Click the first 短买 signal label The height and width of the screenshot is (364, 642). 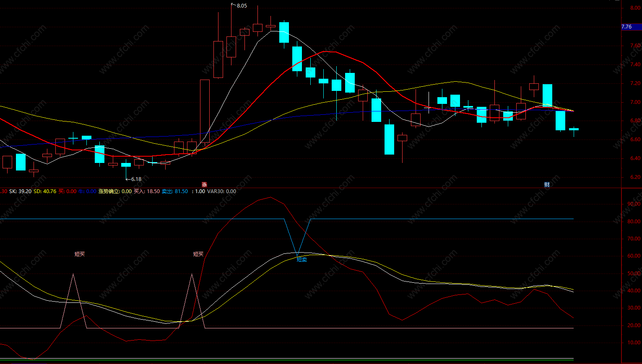(80, 254)
